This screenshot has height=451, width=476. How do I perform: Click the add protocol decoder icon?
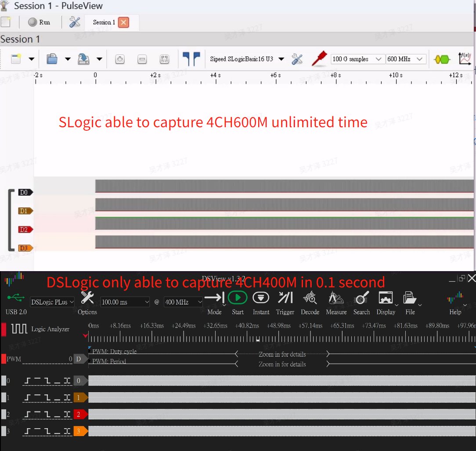tap(442, 59)
